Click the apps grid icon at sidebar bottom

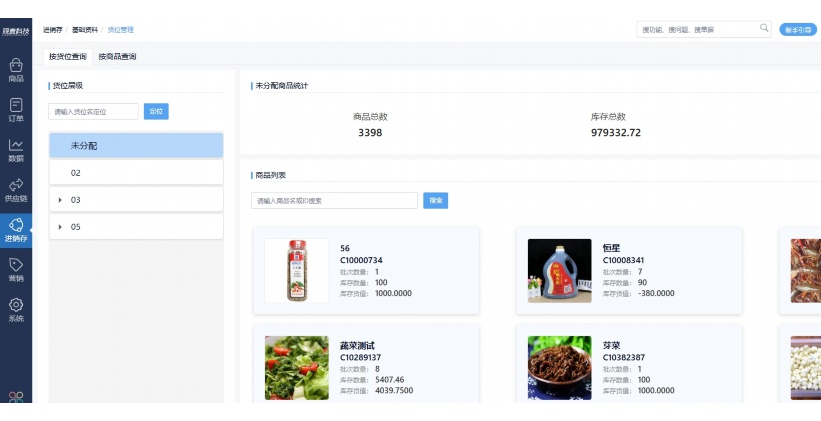coord(16,397)
